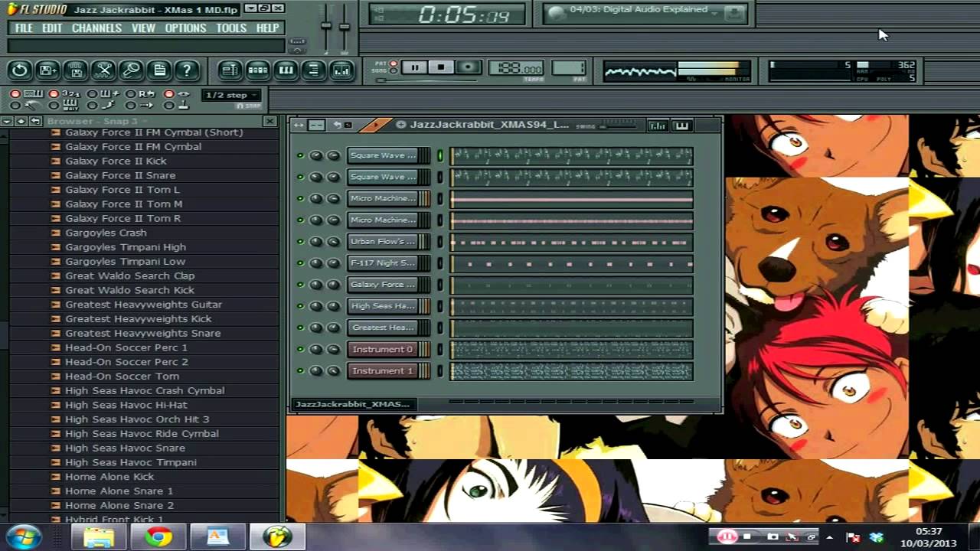Show the browser view icon

[313, 70]
